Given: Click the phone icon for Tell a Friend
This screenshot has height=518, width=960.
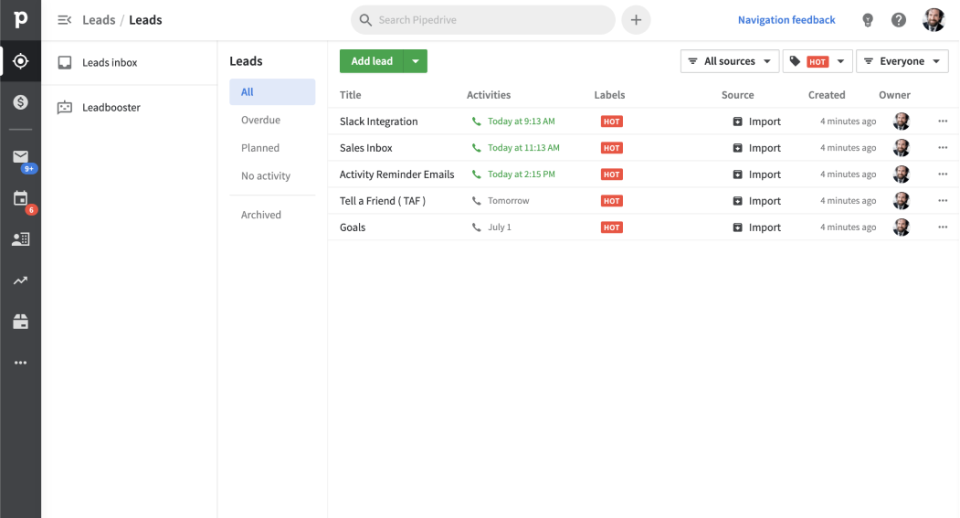Looking at the screenshot, I should (476, 201).
